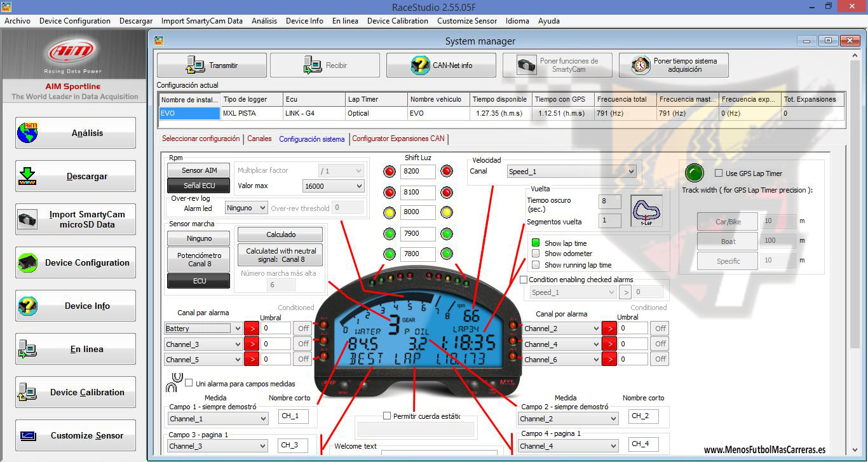This screenshot has height=462, width=868.
Task: Open the Channel_3 alarm channel dropdown
Action: pos(203,344)
